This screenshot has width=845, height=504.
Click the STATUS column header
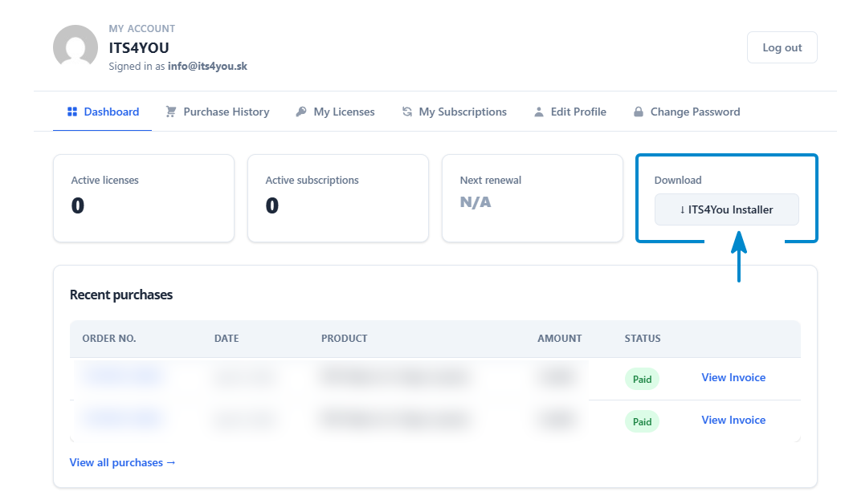(x=643, y=339)
